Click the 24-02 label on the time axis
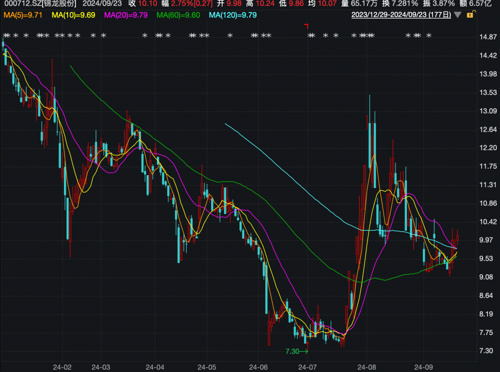Screen dimensions: 500x372 tap(62, 367)
